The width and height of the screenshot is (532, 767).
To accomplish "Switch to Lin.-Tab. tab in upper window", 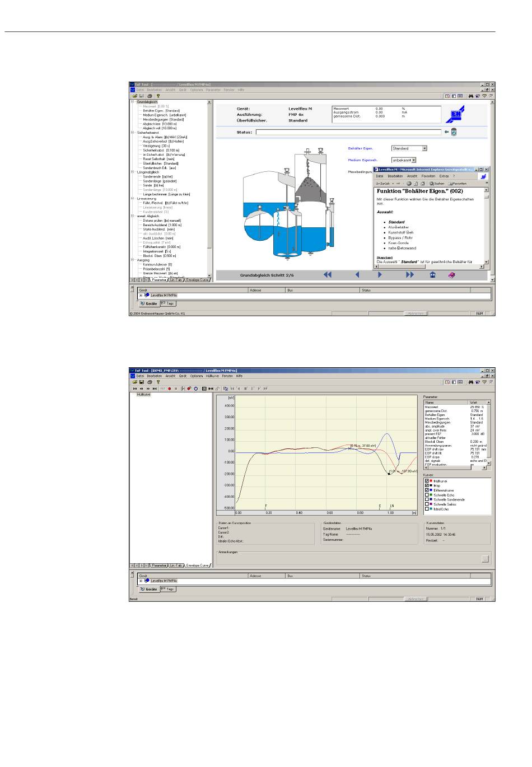I will coord(176,279).
